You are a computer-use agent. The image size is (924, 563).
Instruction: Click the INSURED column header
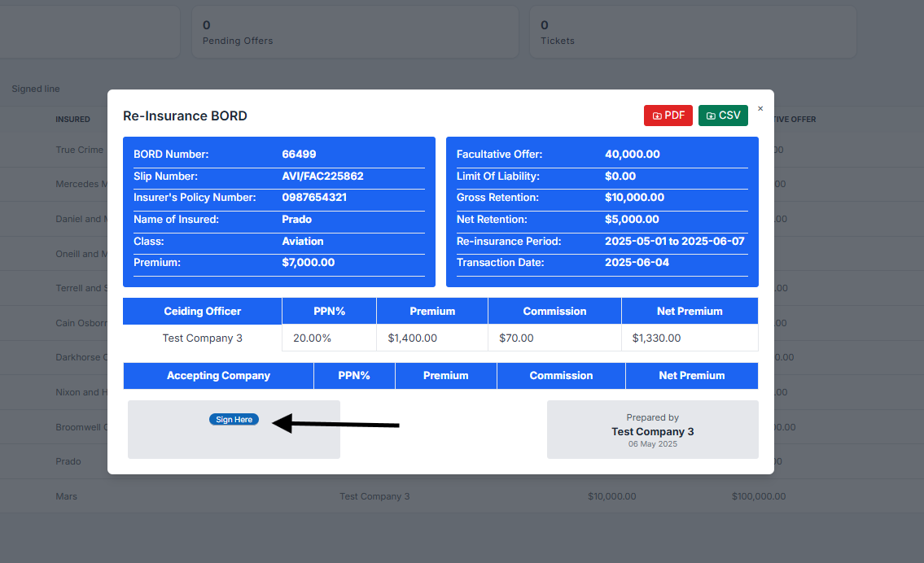coord(72,120)
